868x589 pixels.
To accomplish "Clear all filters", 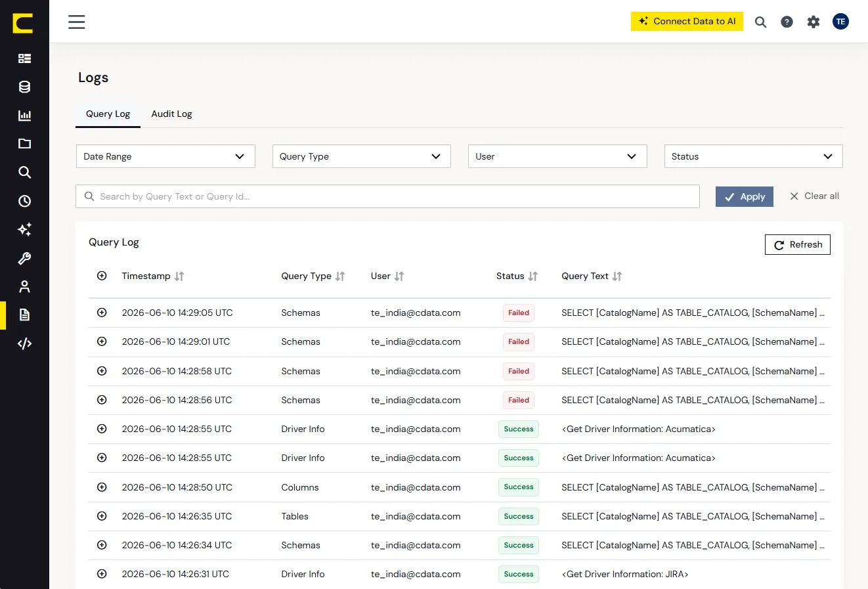I will [814, 196].
